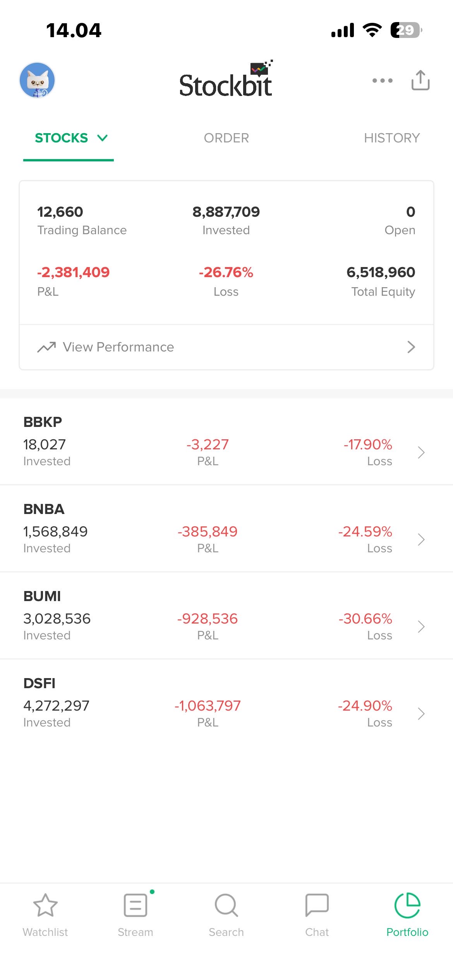Tap the three-dot more options icon
453x980 pixels.
pos(382,81)
